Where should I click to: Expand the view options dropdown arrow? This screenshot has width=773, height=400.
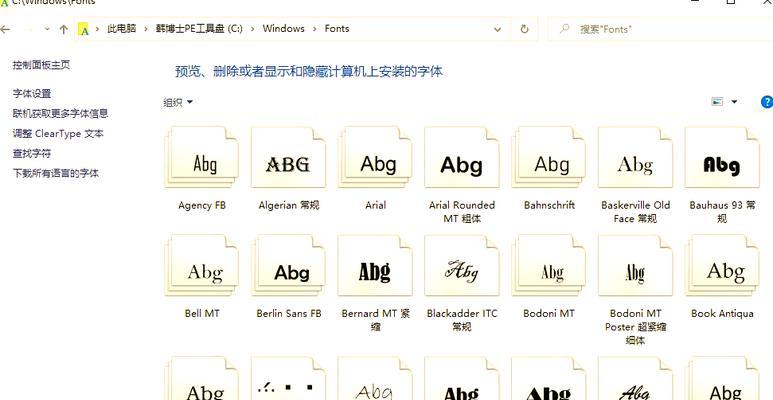(x=734, y=102)
